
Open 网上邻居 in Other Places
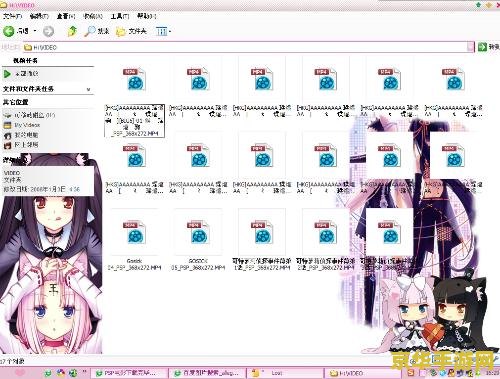coord(21,145)
